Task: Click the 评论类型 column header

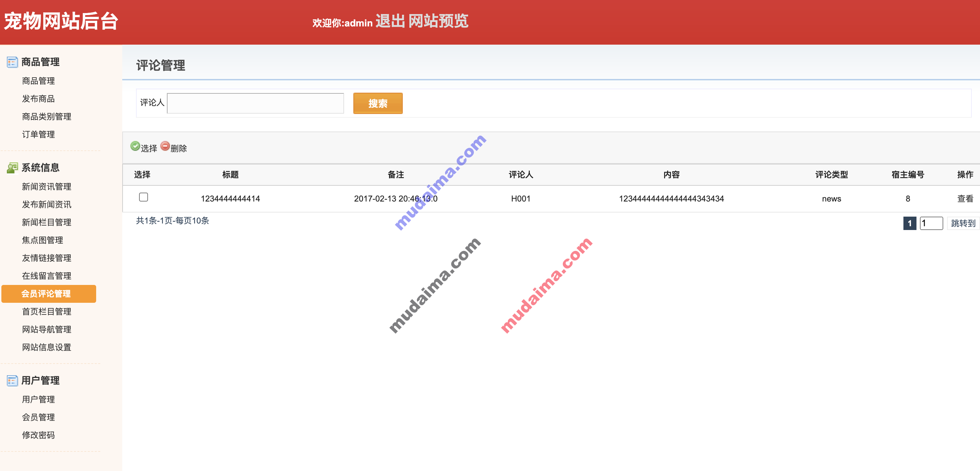Action: 832,175
